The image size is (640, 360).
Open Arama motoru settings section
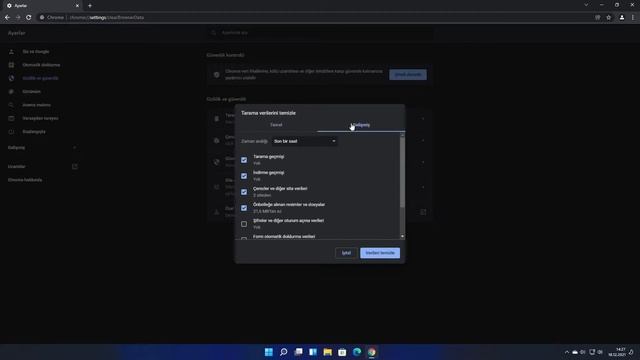37,105
